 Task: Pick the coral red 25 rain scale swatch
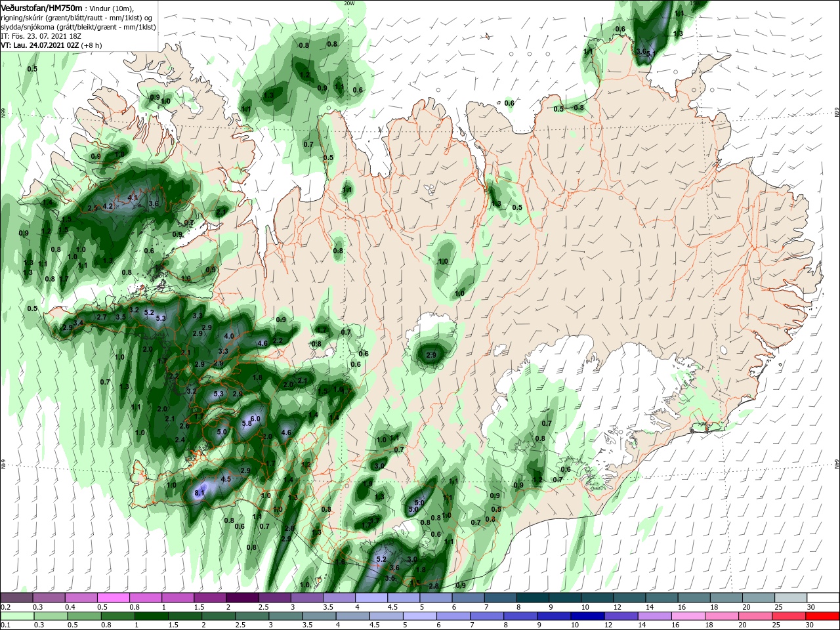[x=789, y=617]
